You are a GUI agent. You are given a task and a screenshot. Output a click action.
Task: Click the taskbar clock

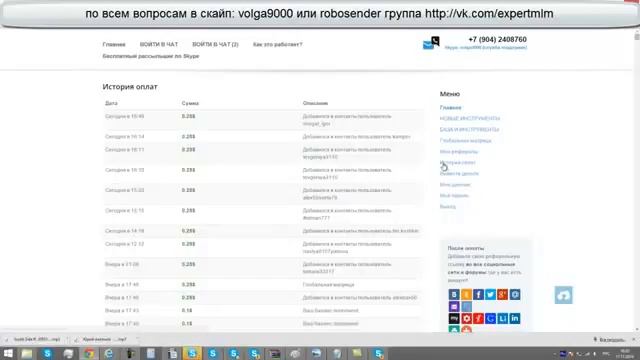(x=625, y=353)
